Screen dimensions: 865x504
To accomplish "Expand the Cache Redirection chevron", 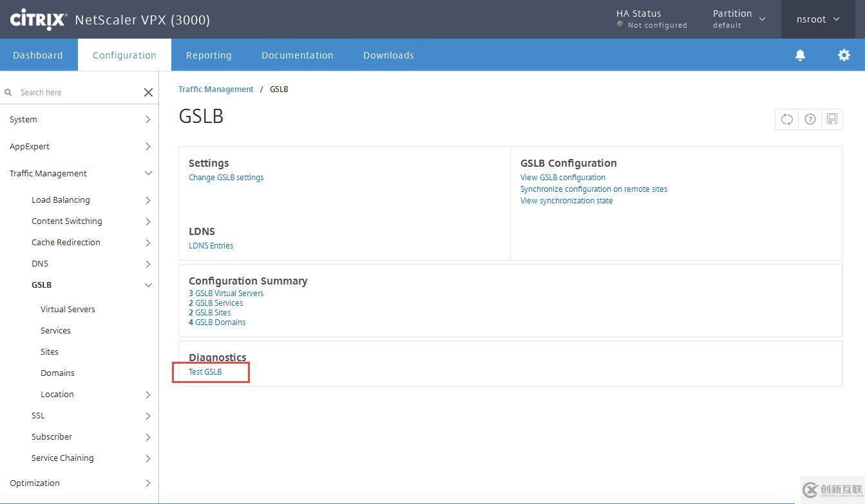I will click(147, 243).
